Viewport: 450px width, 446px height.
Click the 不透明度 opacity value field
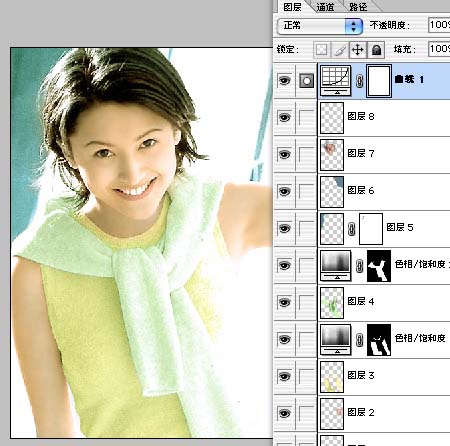click(439, 25)
